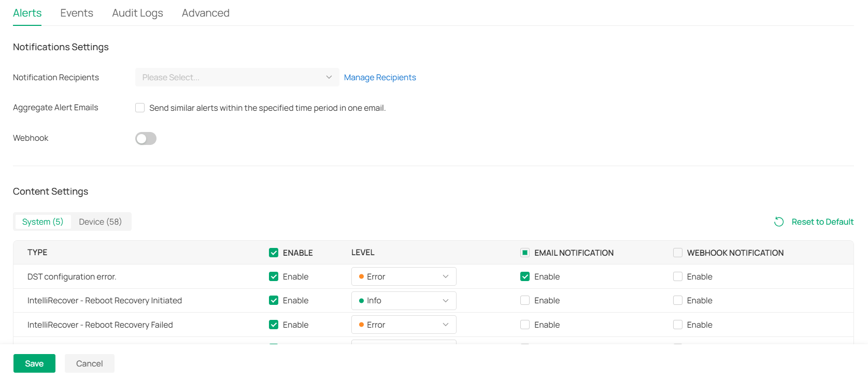Viewport: 868px width, 382px height.
Task: Check the Aggregate Alert Emails checkbox
Action: pyautogui.click(x=140, y=108)
